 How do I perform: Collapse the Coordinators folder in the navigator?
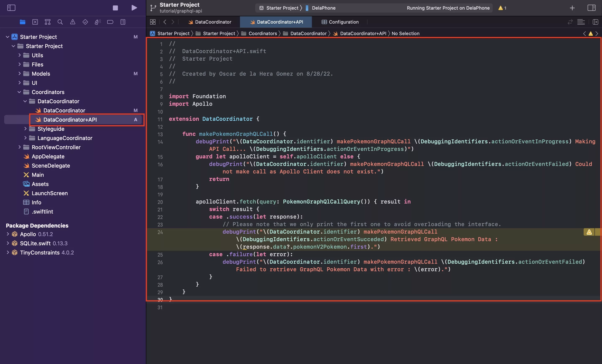(19, 92)
